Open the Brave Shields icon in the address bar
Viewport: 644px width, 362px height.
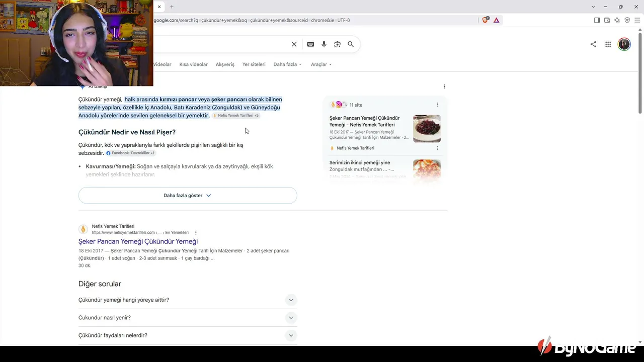486,20
